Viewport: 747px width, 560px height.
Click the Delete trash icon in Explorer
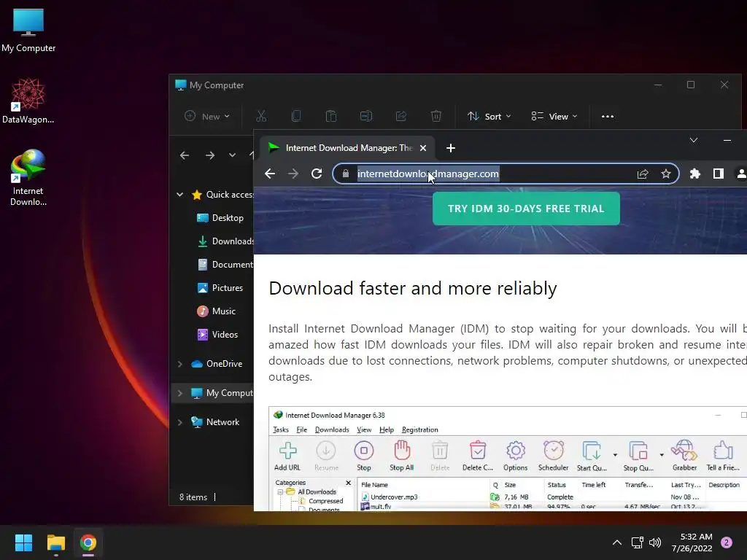click(436, 116)
